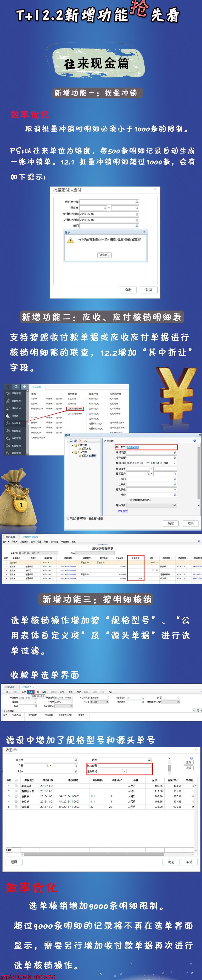Click the save icon in query dialog toolbar
202x980 pixels.
point(71,441)
